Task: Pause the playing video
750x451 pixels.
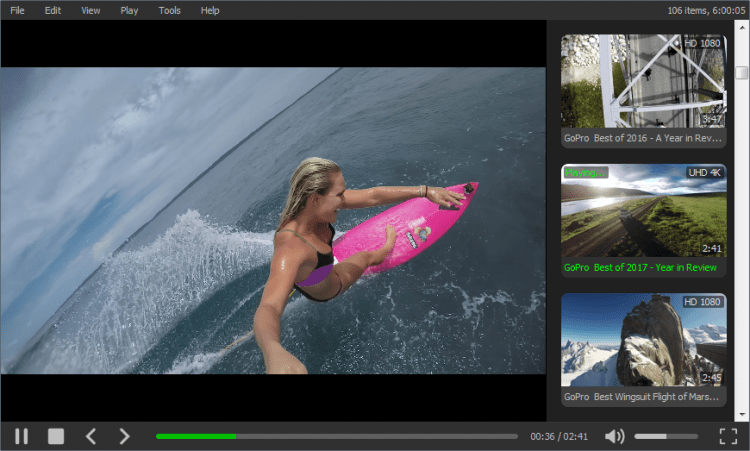Action: coord(21,436)
